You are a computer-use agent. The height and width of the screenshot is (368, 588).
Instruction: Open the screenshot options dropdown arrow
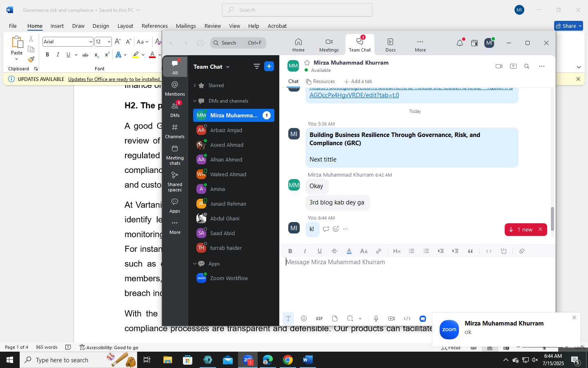pyautogui.click(x=360, y=319)
